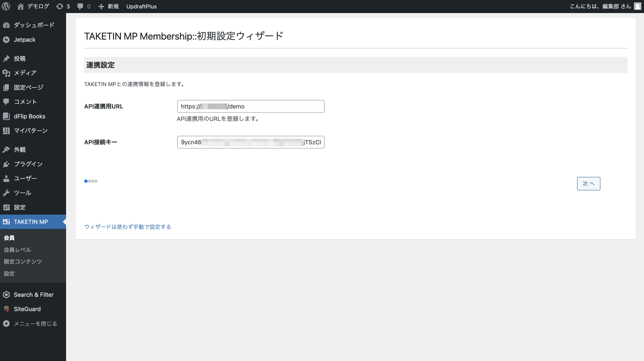Open the SiteGuard menu label

[x=27, y=309]
